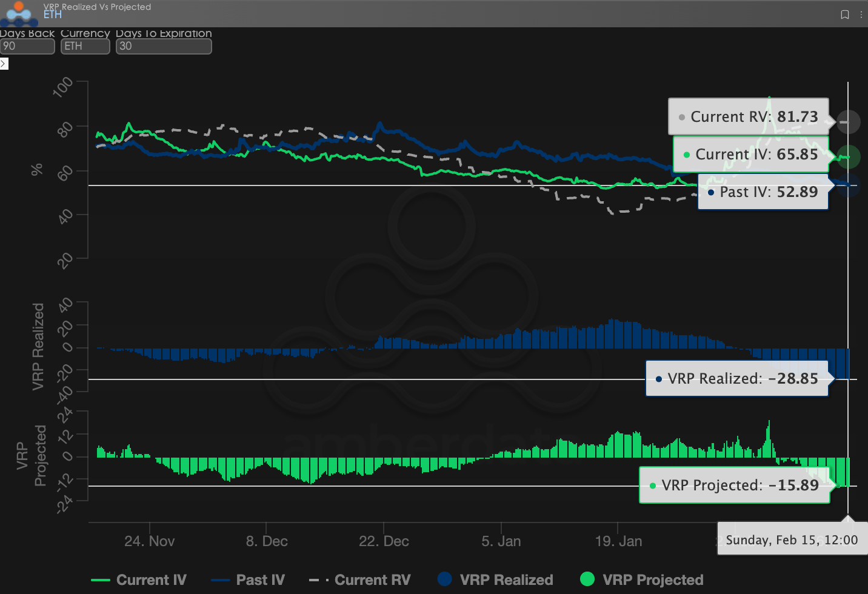Click the VRP Realized Vs Projected title
The image size is (868, 594).
coord(97,7)
